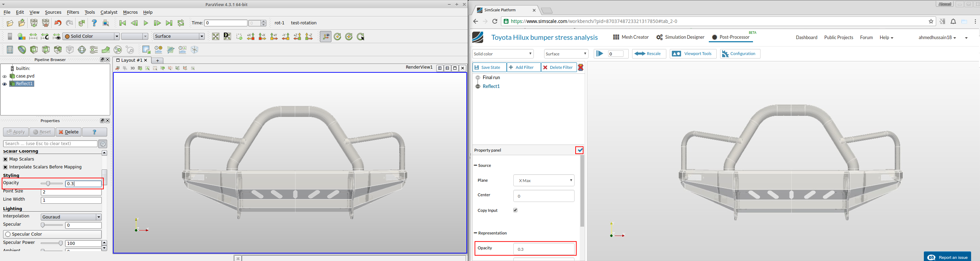Screen dimensions: 980x261
Task: Apply the Warp By Vector filter icon
Action: click(106, 49)
